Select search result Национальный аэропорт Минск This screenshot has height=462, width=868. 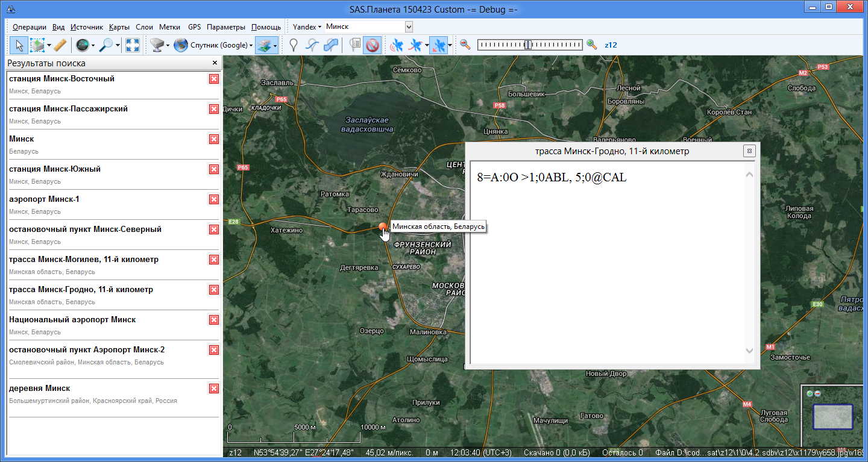[72, 320]
